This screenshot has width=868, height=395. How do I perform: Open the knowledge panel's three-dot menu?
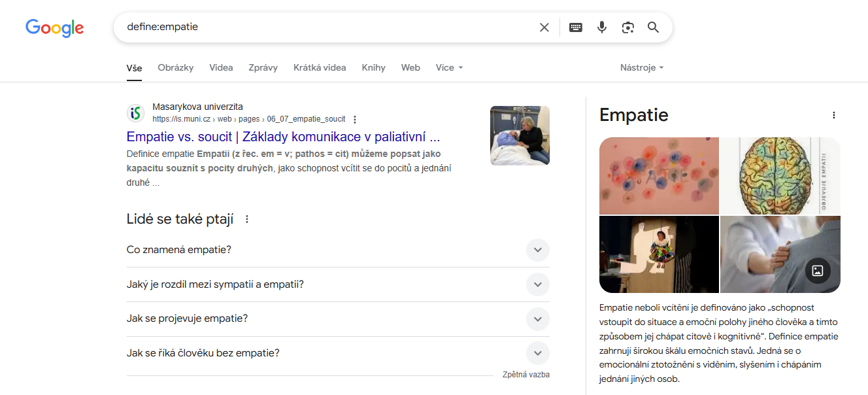pos(833,114)
